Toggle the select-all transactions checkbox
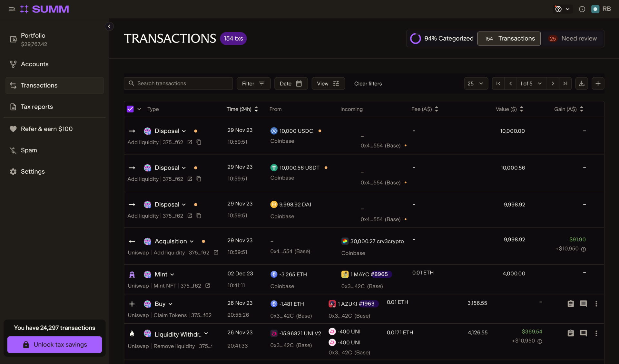 (x=130, y=109)
